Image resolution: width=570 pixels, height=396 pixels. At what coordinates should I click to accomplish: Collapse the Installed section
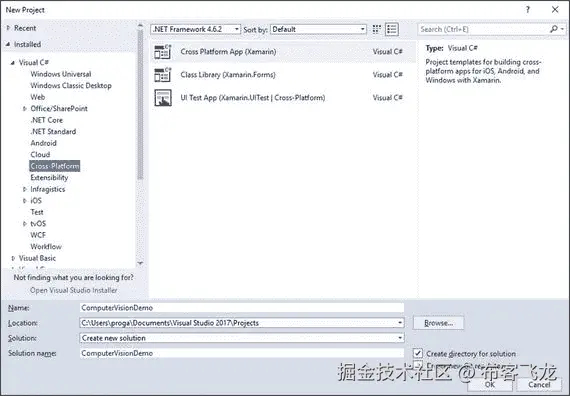click(x=8, y=44)
